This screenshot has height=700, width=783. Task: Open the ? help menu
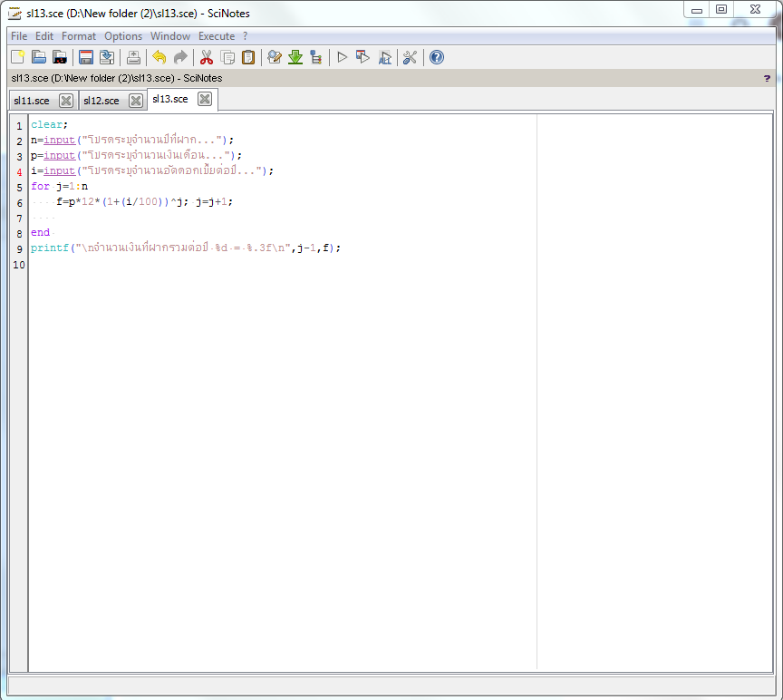[x=246, y=36]
